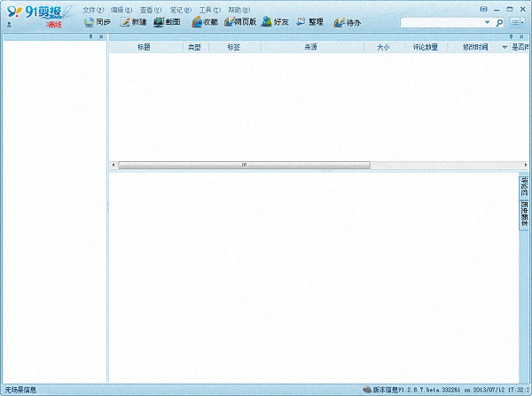Click the 无场景信息 status bar text
Viewport: 532px width, 396px height.
pyautogui.click(x=20, y=390)
